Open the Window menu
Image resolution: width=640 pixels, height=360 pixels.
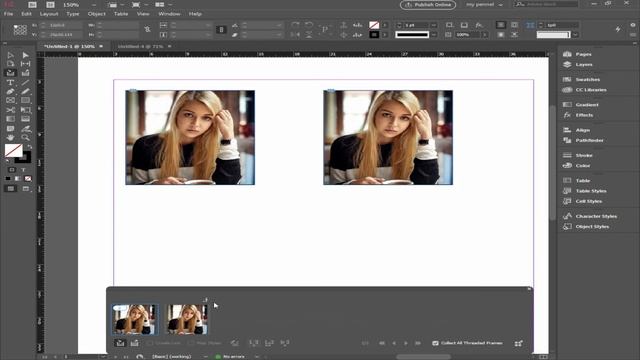click(x=169, y=14)
